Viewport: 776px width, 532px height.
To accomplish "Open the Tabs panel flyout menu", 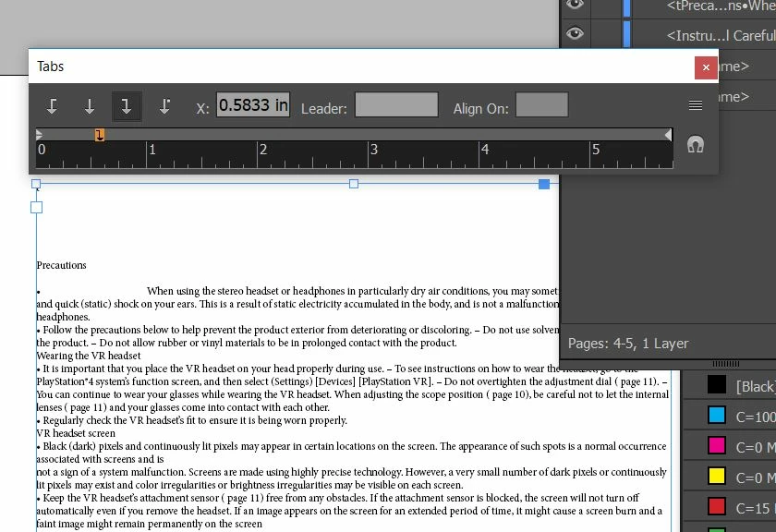I will 696,105.
